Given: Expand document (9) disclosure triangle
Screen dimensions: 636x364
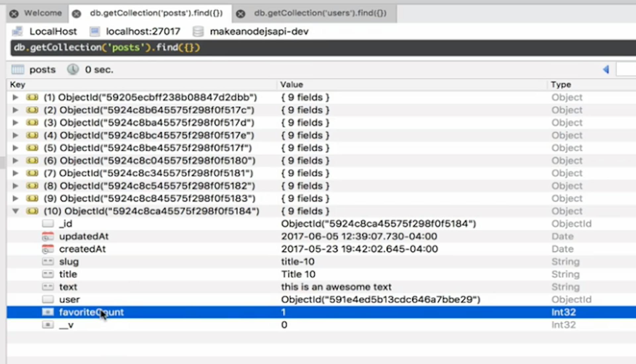Looking at the screenshot, I should (x=15, y=199).
